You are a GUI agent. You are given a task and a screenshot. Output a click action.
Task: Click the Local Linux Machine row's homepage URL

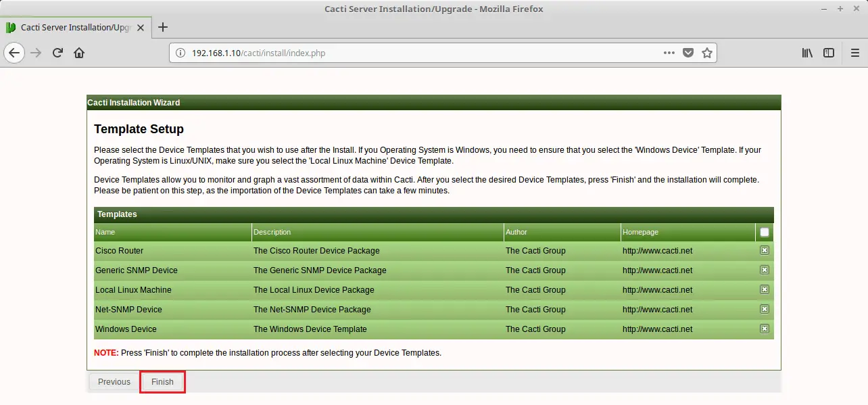[x=657, y=289]
